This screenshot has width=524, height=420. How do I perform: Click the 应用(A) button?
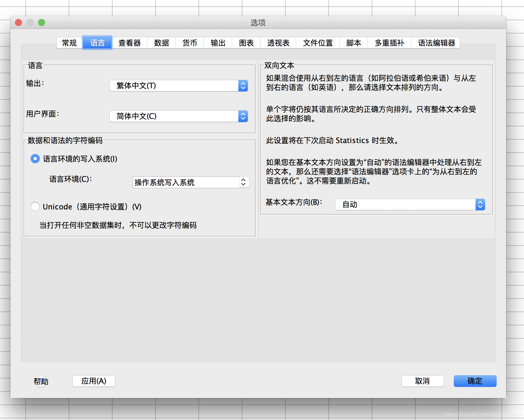[94, 381]
